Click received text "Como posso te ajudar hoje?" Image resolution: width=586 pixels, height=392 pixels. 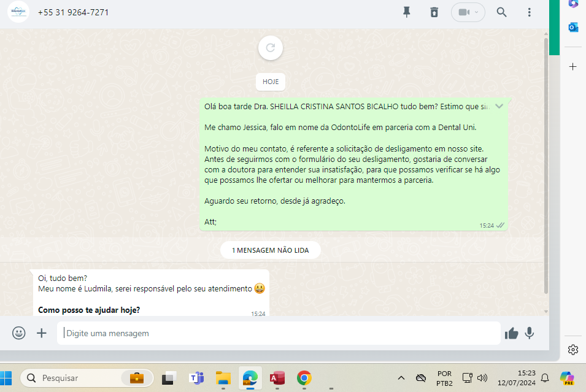click(x=89, y=310)
